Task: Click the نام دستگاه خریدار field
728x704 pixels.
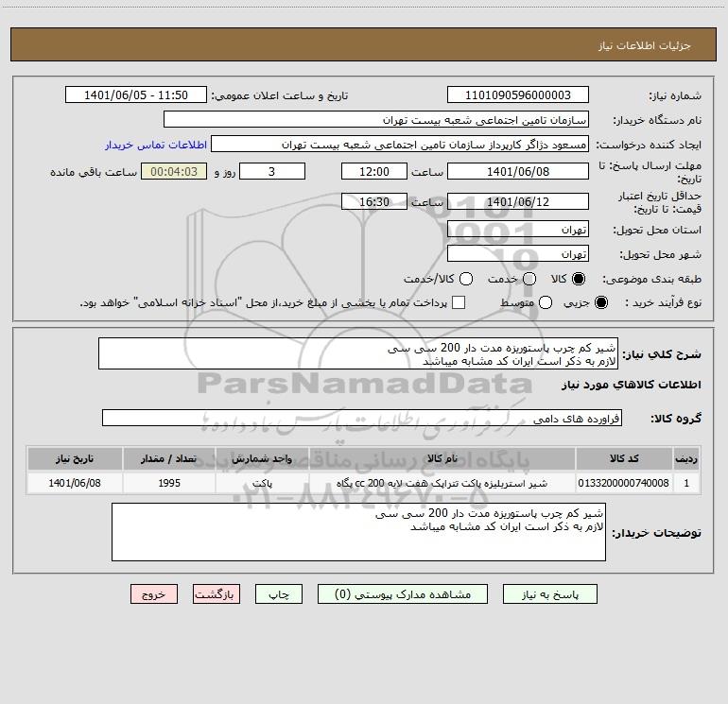Action: click(376, 119)
